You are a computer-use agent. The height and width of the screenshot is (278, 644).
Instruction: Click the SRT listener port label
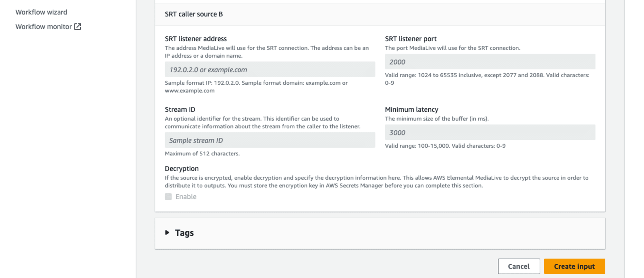pos(411,39)
